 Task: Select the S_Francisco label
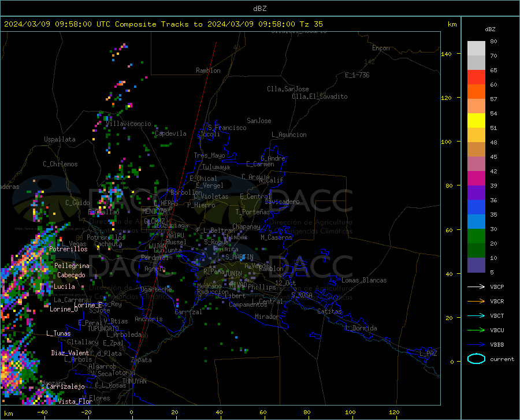click(x=227, y=128)
